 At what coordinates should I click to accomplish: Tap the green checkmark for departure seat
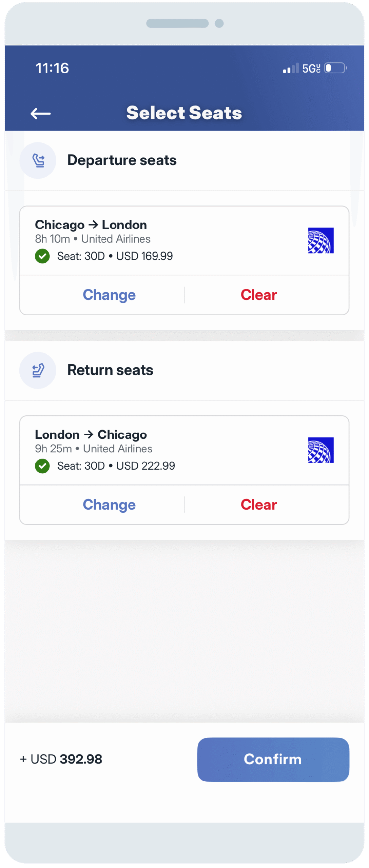pyautogui.click(x=42, y=256)
